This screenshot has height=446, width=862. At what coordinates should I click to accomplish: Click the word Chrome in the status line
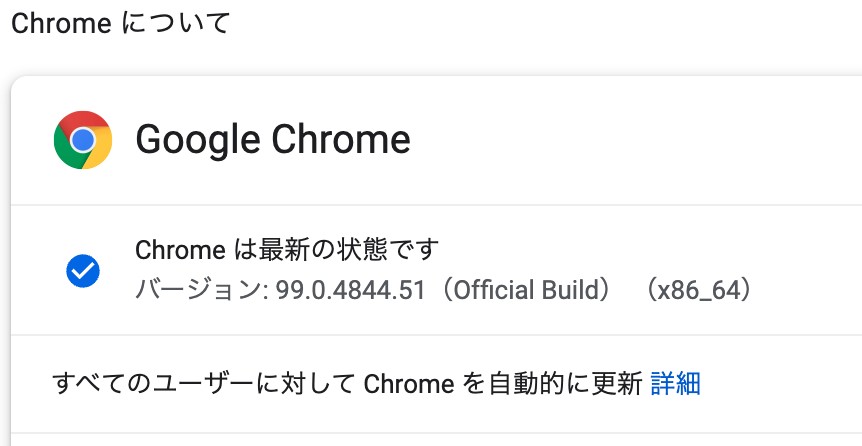coord(180,250)
